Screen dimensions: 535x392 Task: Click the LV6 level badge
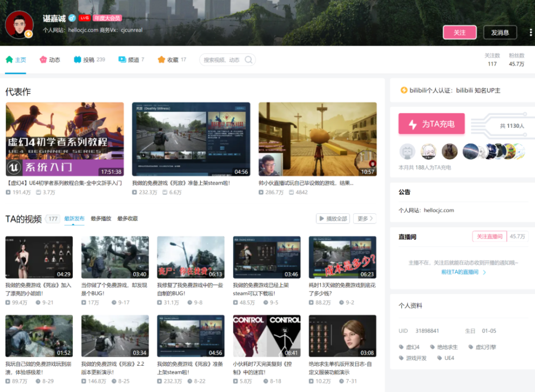click(85, 18)
